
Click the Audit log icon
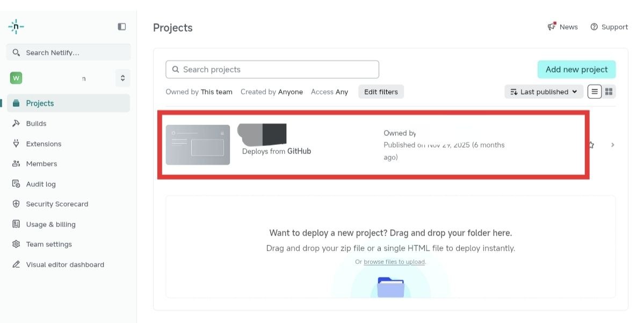(x=16, y=183)
